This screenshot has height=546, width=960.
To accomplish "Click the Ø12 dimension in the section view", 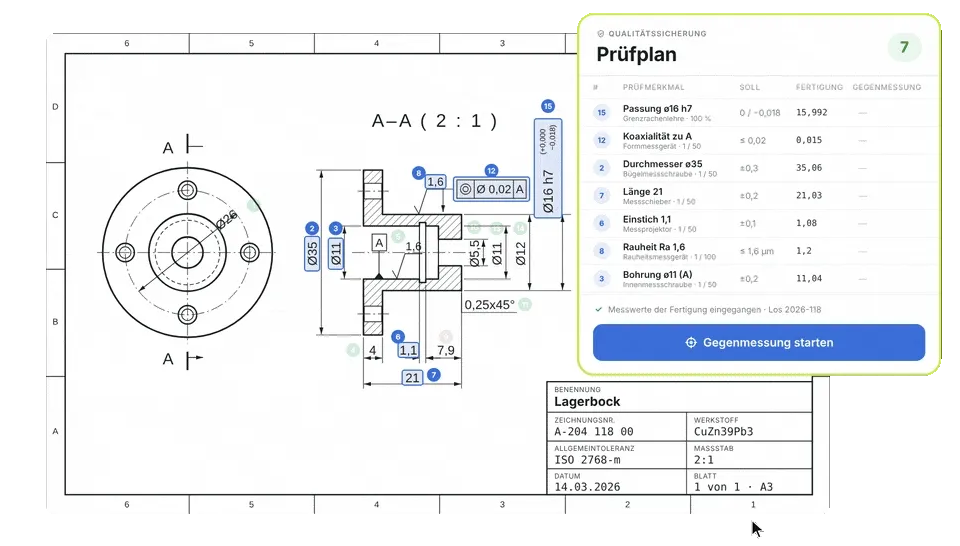I will pyautogui.click(x=520, y=253).
